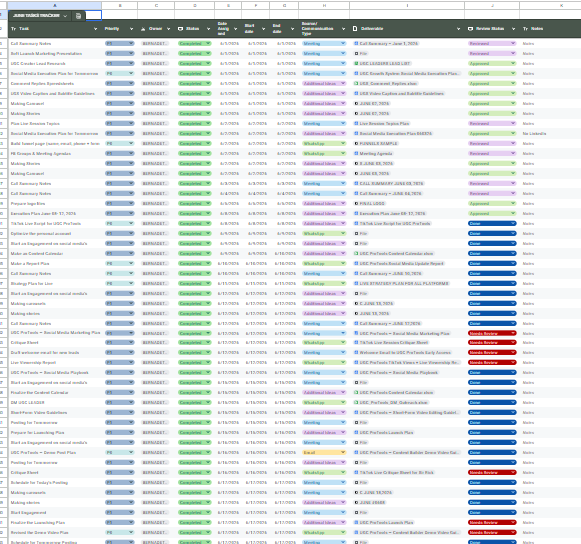The width and height of the screenshot is (581, 544).
Task: Open the yellow Email source type dropdown chip
Action: pos(324,452)
